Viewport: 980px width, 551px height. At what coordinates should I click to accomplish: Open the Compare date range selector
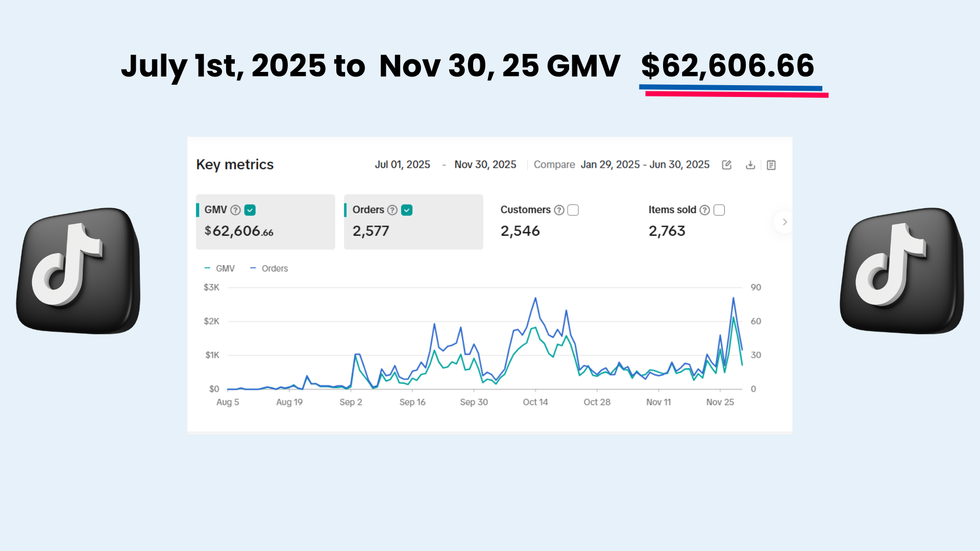point(645,164)
